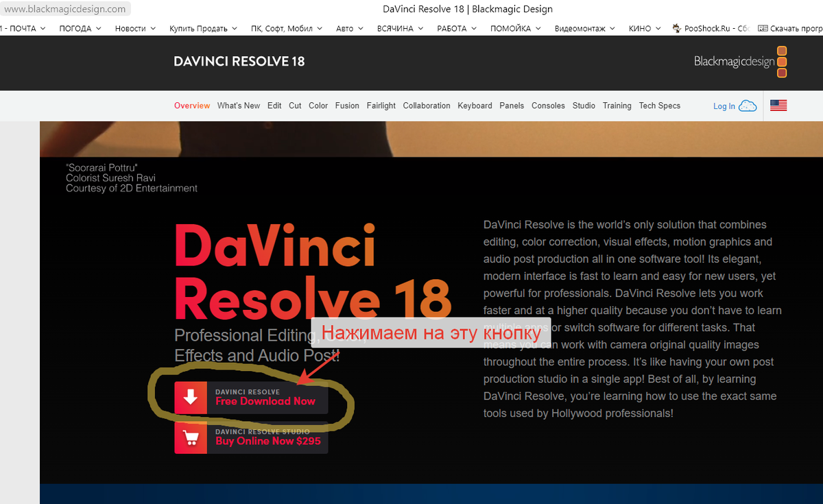Expand the Видеомонтаж bookmarks folder
823x504 pixels.
click(585, 28)
